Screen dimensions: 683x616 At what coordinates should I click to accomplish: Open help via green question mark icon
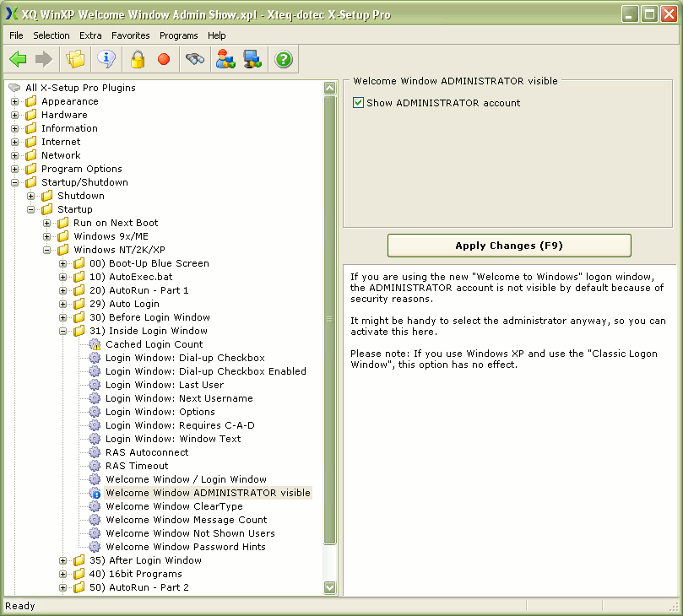(x=284, y=59)
